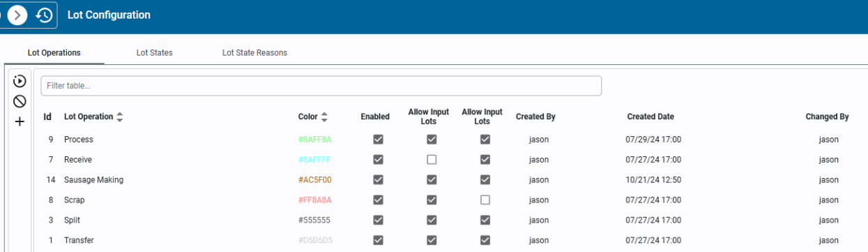
Task: Click created date 07/29/24 17:00
Action: coord(653,140)
